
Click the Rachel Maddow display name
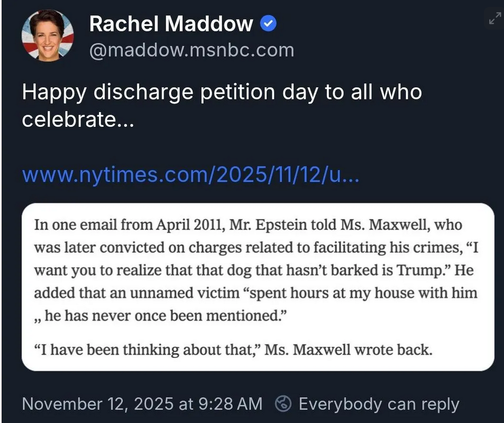tap(171, 24)
